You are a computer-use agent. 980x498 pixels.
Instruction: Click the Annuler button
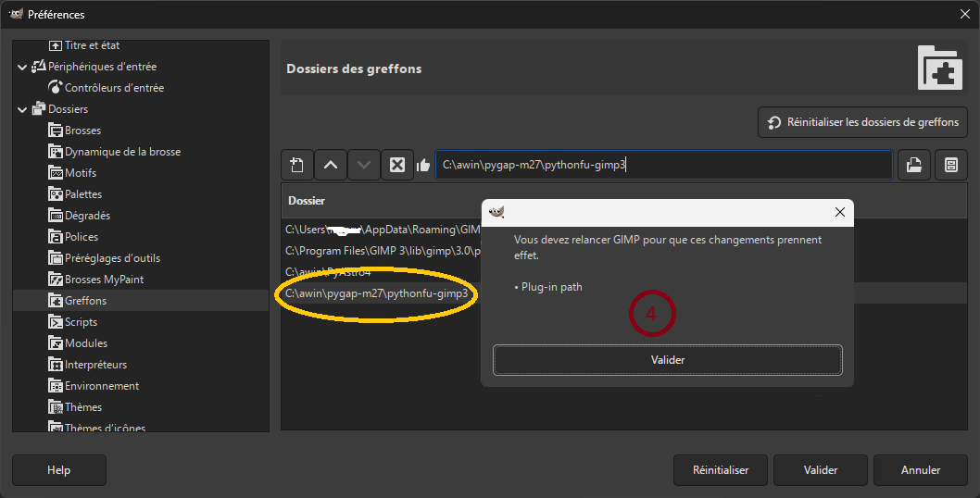pyautogui.click(x=920, y=470)
